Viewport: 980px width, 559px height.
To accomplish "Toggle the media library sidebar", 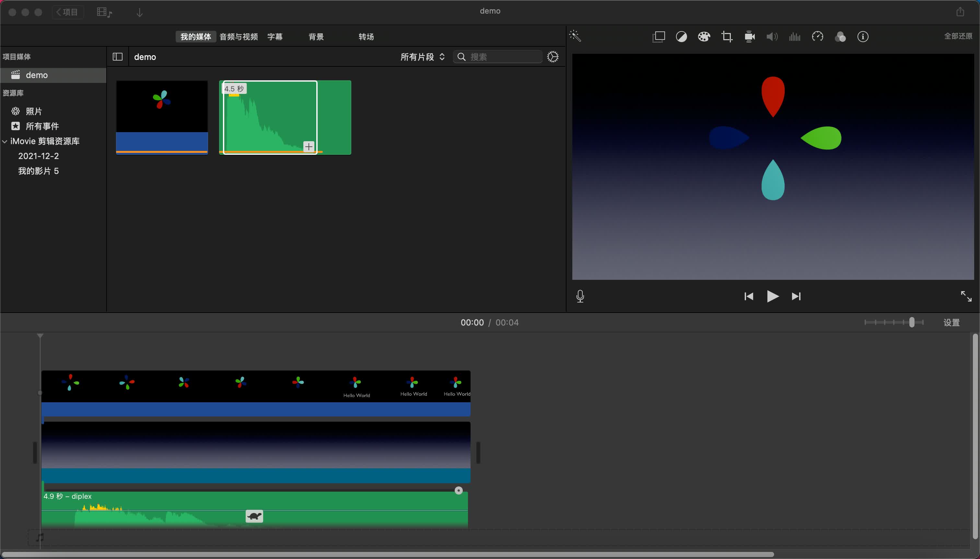I will pos(118,57).
